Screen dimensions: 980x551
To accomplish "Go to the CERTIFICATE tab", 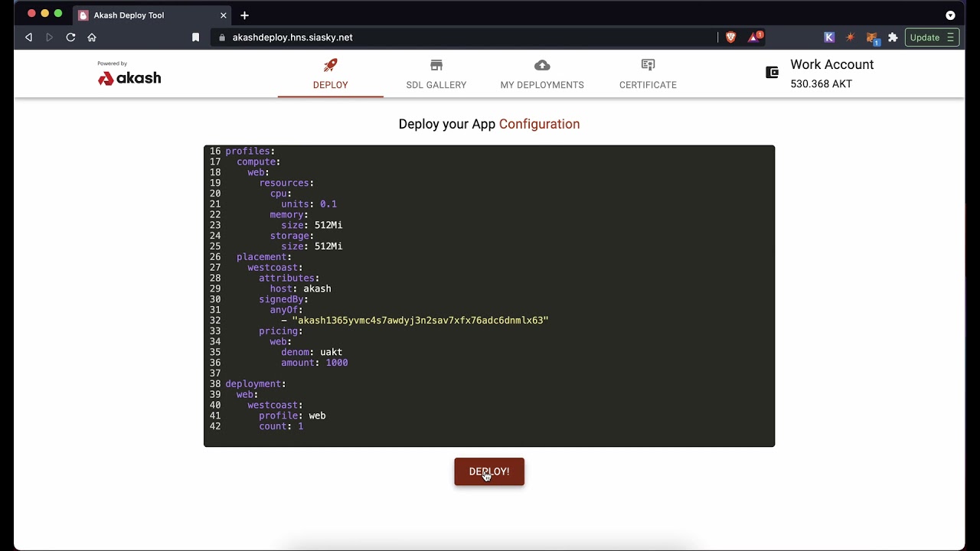I will tap(648, 74).
